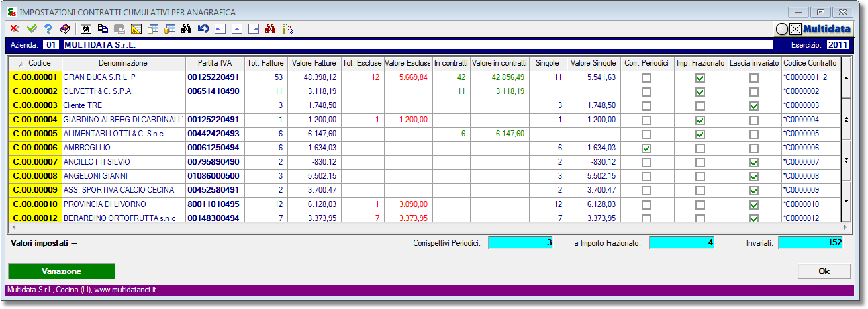Toggle Lascia invariato for ANCILLOTTI SILVIO
The height and width of the screenshot is (309, 868).
point(754,163)
